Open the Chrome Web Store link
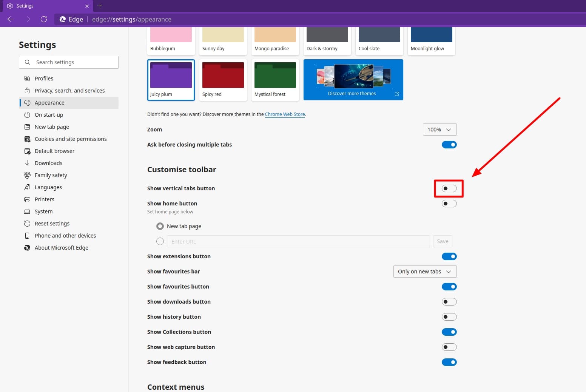The height and width of the screenshot is (392, 586). coord(285,114)
